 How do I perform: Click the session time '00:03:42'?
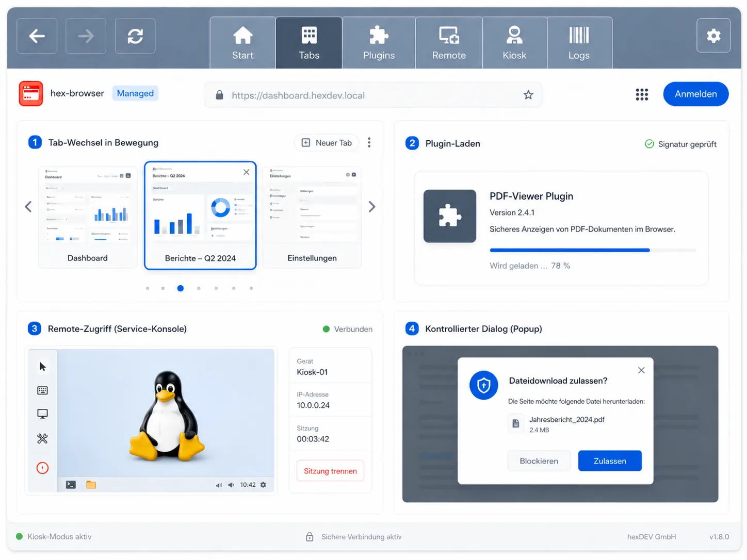point(313,439)
